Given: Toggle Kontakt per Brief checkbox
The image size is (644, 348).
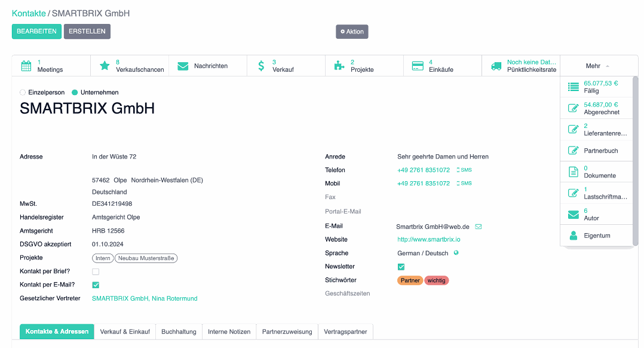Looking at the screenshot, I should point(96,271).
